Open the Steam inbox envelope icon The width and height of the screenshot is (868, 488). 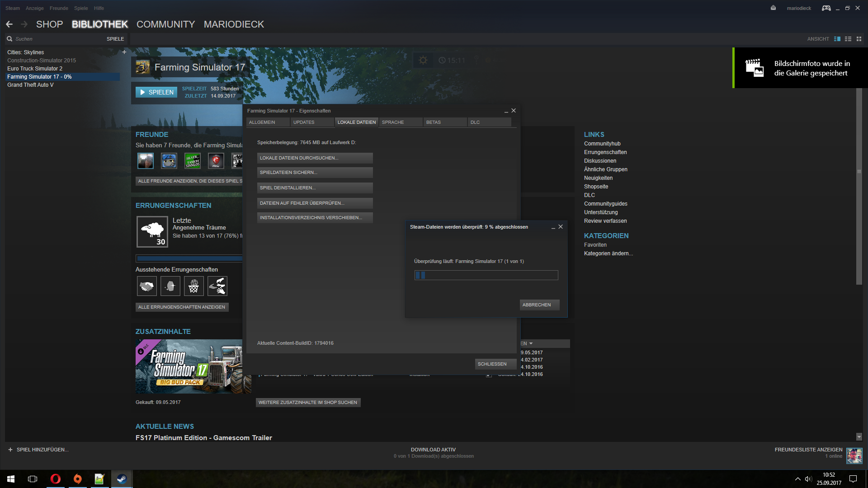click(x=773, y=8)
